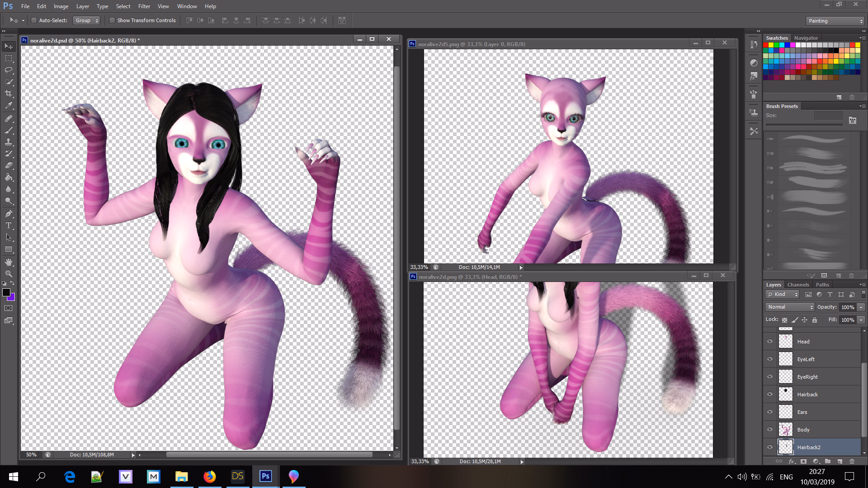Select the Brush tool
The width and height of the screenshot is (868, 488).
[x=9, y=130]
